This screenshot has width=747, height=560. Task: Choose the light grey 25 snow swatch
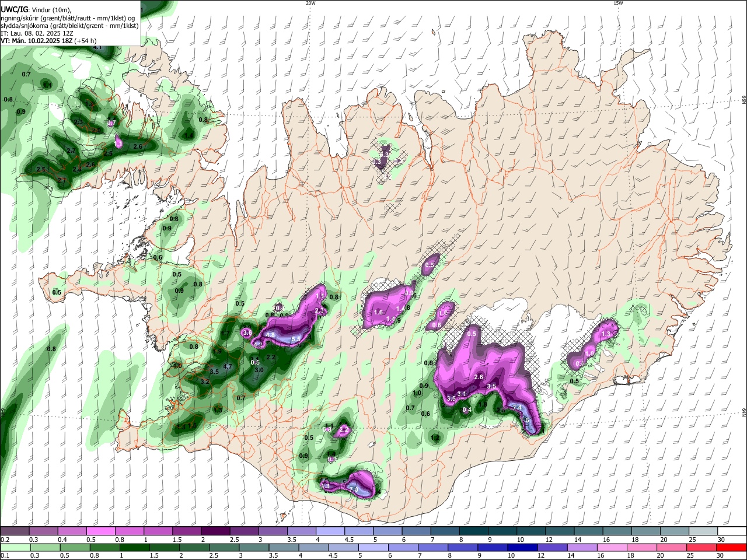click(x=703, y=531)
